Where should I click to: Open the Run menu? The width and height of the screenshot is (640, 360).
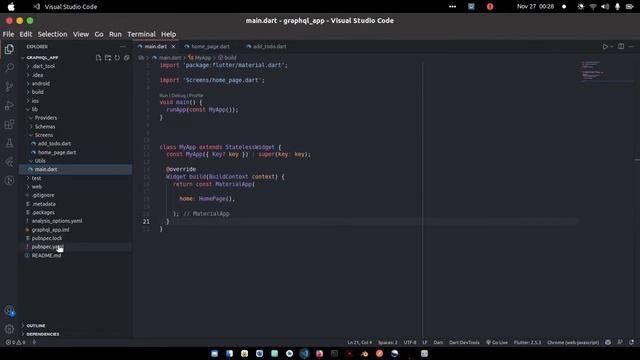click(115, 34)
